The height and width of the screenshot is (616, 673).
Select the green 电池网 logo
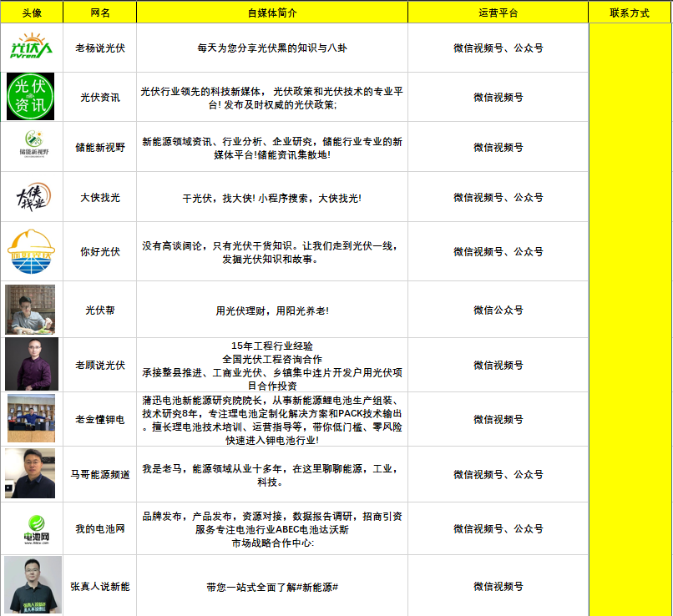[31, 528]
